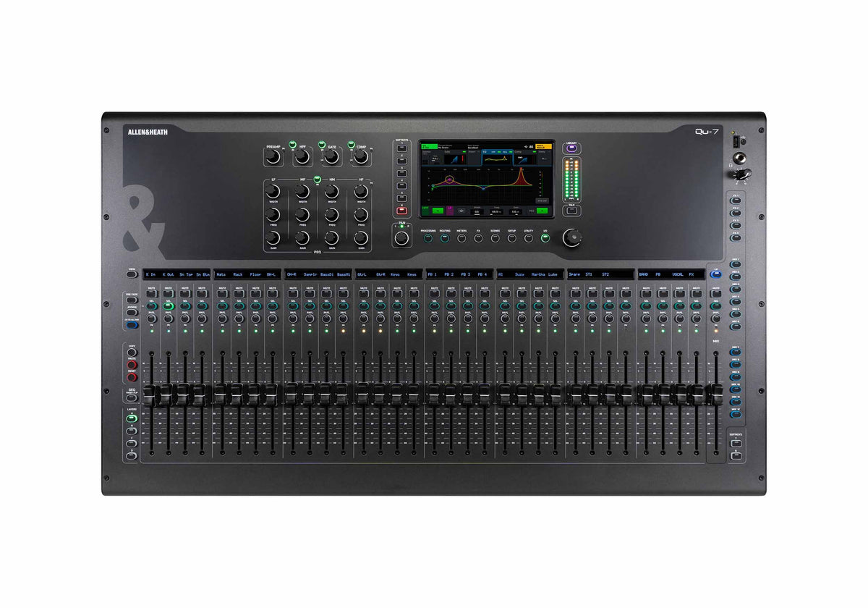Select the HF Width knob

click(361, 191)
